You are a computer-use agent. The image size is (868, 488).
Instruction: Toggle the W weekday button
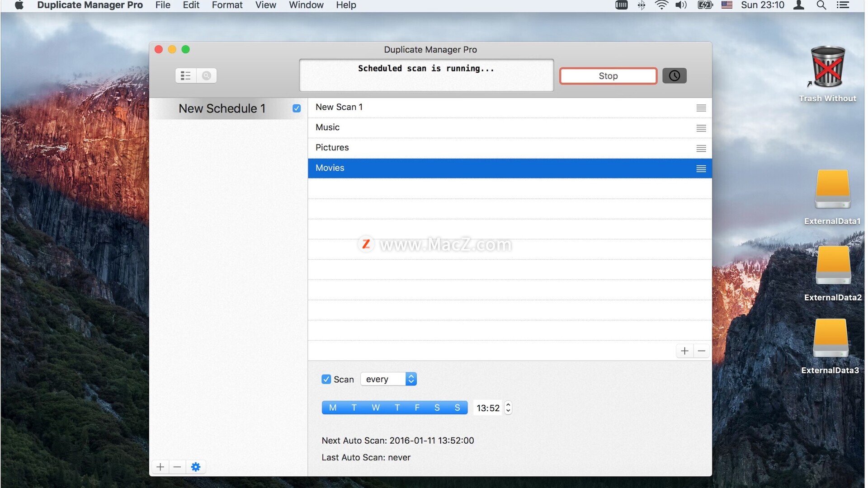pos(375,408)
